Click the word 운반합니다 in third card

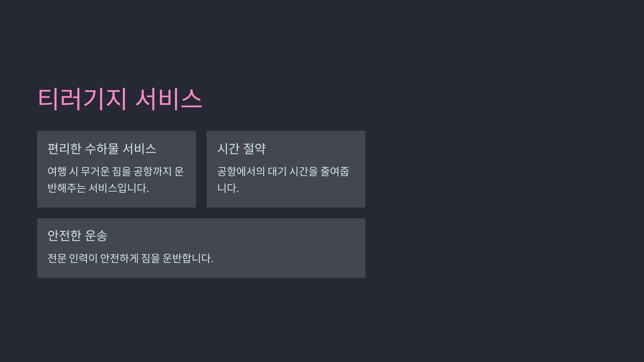tap(188, 258)
